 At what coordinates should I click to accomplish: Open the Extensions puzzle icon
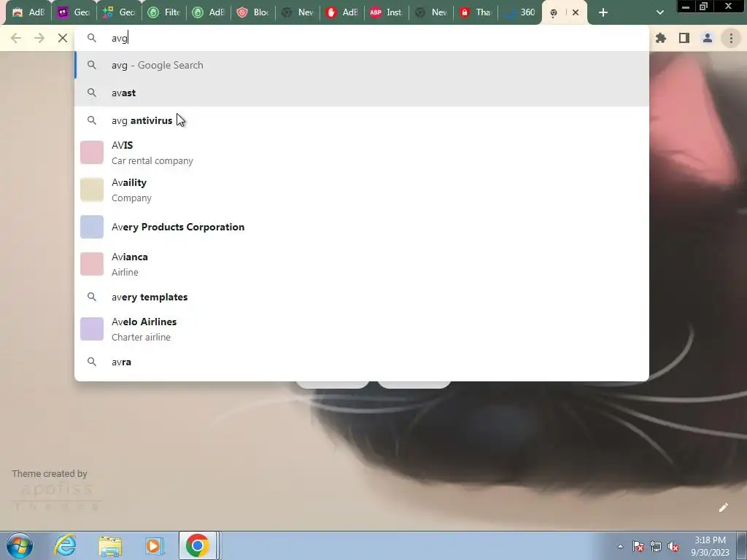point(661,38)
